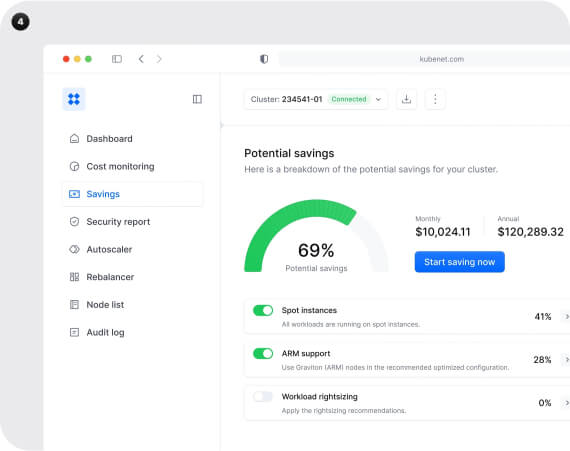Open the Audit log page

click(x=133, y=332)
